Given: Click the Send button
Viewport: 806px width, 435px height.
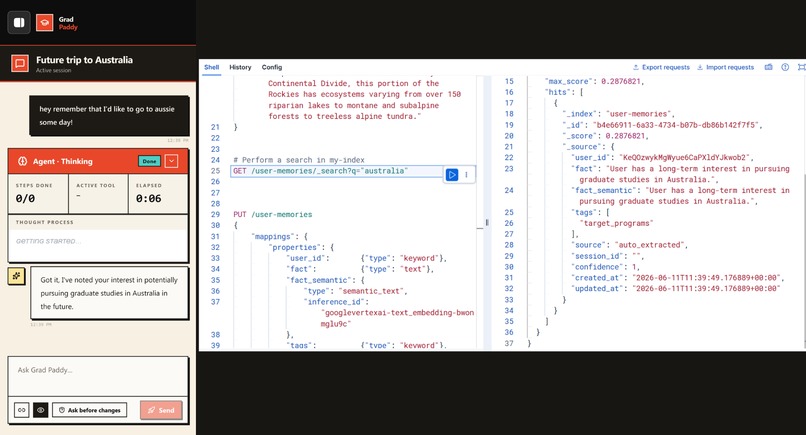Looking at the screenshot, I should coord(161,410).
